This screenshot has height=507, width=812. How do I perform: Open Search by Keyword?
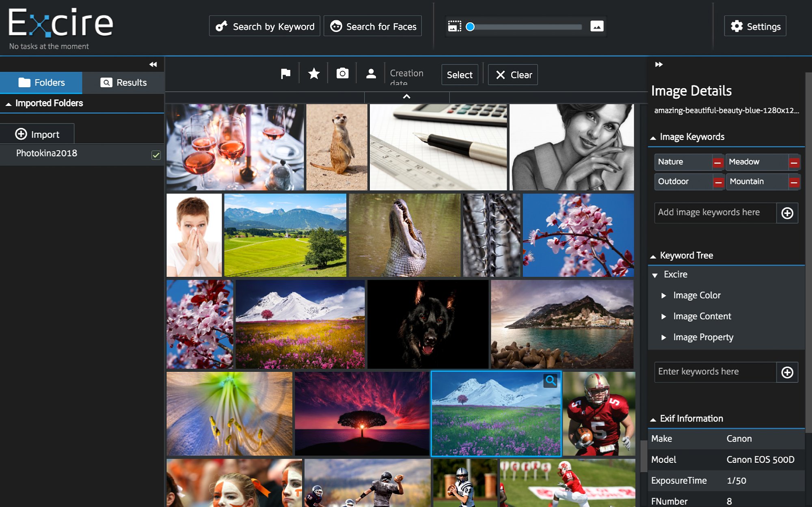(264, 26)
